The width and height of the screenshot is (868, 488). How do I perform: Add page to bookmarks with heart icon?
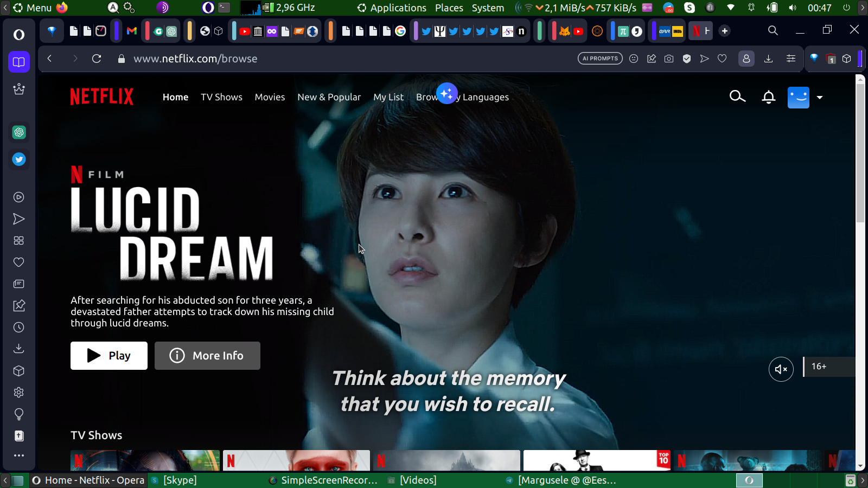[722, 59]
